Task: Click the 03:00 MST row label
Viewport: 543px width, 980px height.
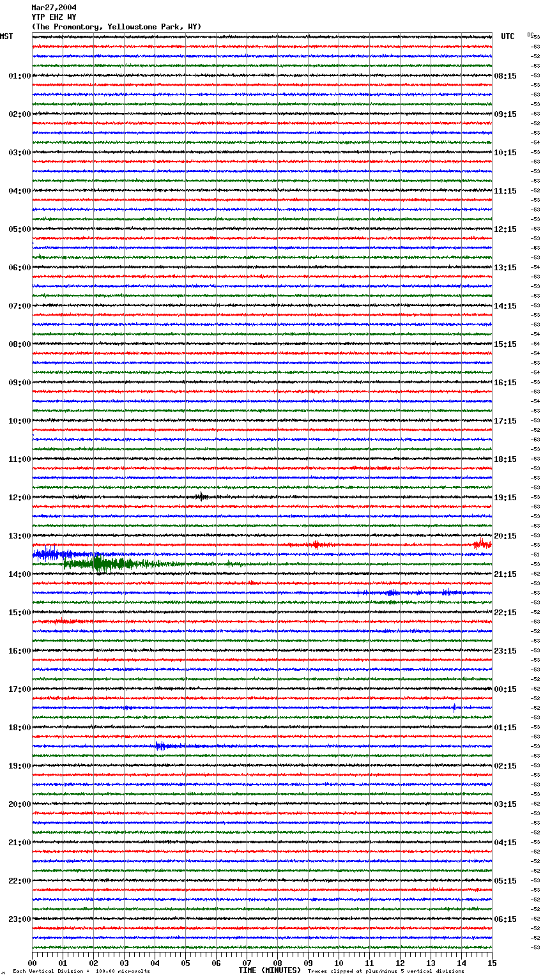Action: [19, 153]
